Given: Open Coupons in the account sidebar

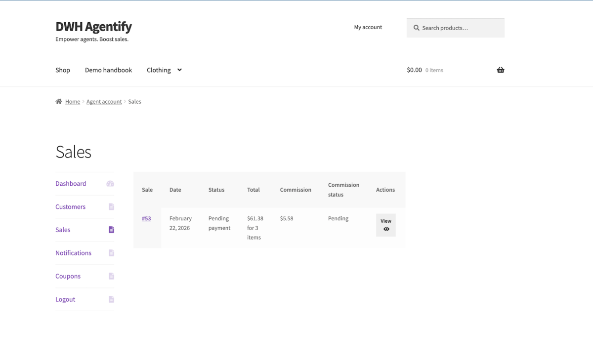Looking at the screenshot, I should 68,276.
